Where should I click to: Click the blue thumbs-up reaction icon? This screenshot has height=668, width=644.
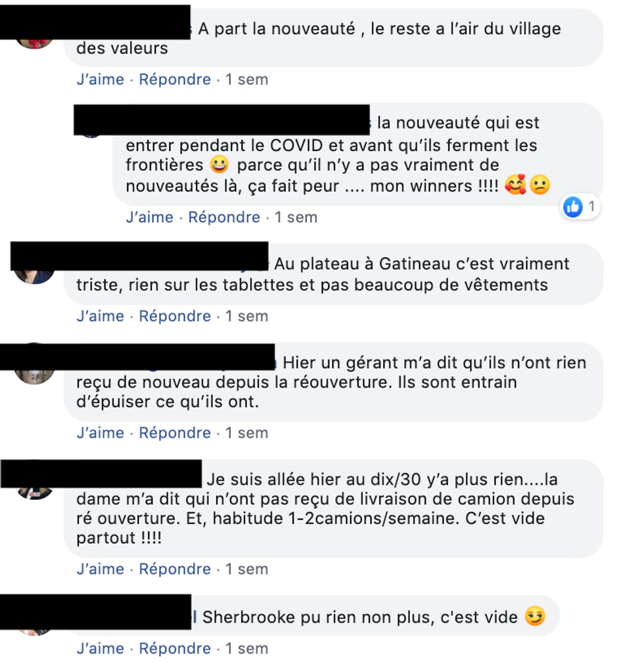[x=573, y=207]
